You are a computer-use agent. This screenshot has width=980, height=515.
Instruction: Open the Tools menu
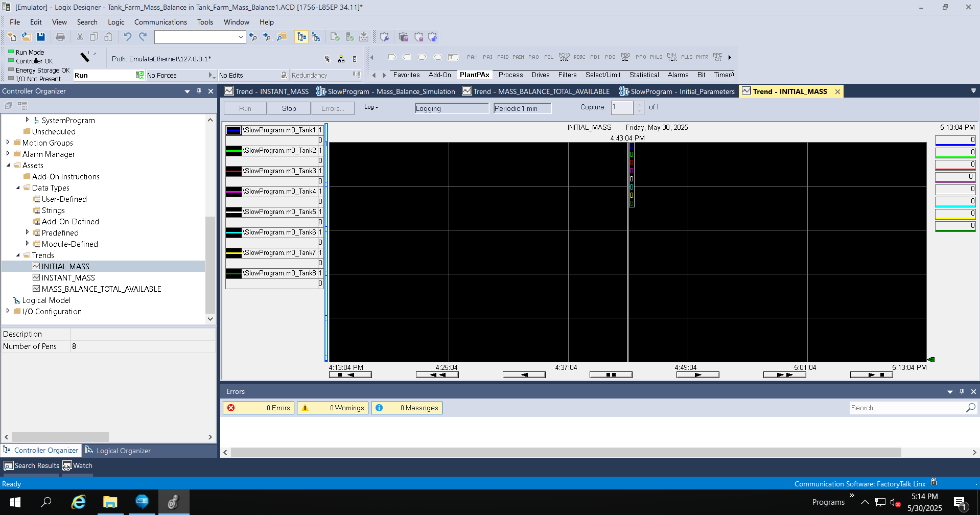coord(205,22)
